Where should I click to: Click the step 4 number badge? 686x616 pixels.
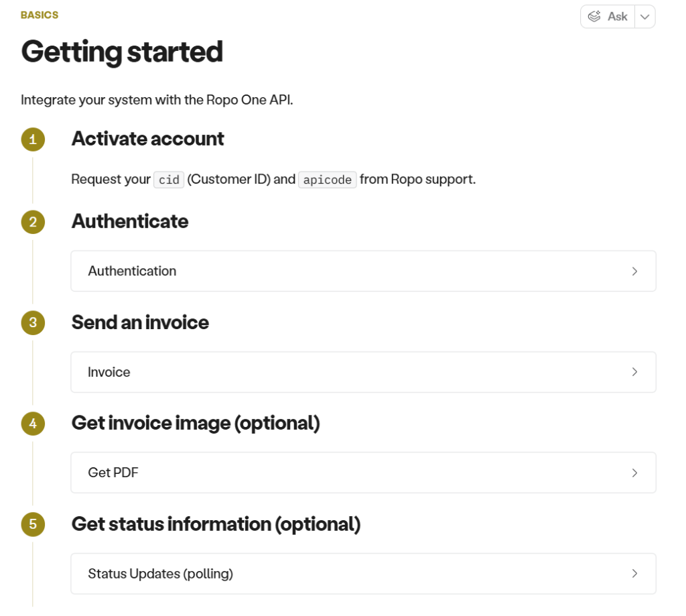coord(33,424)
